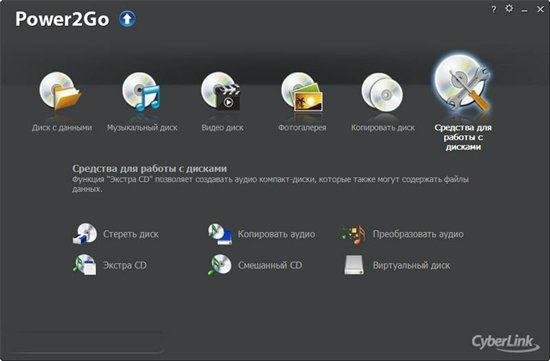Minimize the Power2Go window
This screenshot has width=550, height=361.
(x=524, y=11)
